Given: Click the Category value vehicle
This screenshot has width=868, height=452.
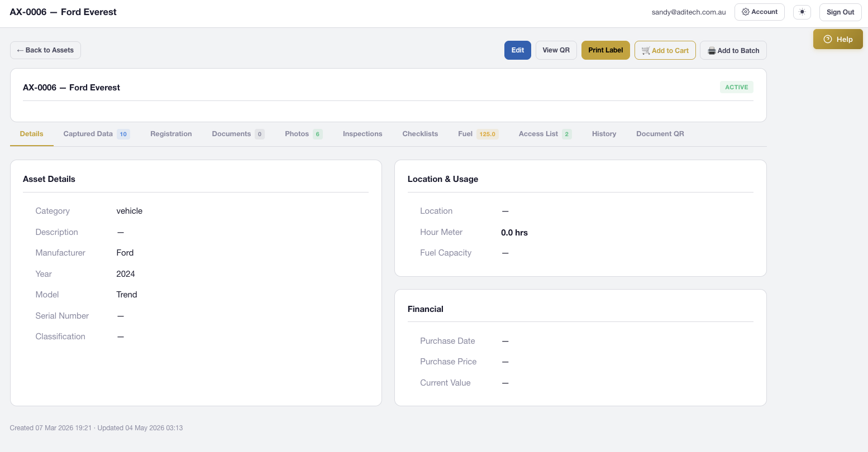Looking at the screenshot, I should tap(130, 211).
